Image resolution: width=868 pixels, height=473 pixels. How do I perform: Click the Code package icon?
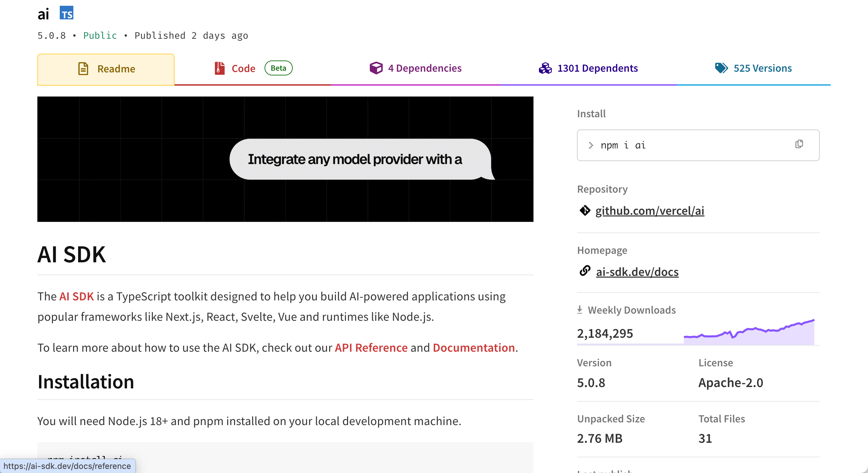point(219,68)
